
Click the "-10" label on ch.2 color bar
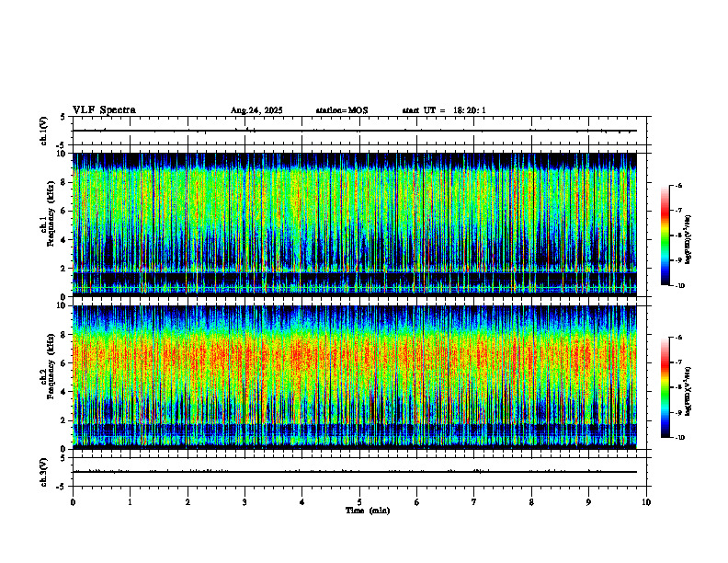click(x=678, y=438)
